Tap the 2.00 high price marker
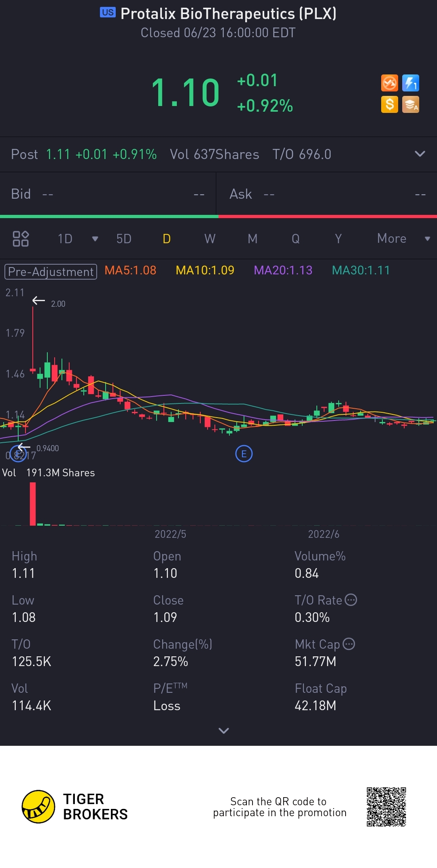Image resolution: width=437 pixels, height=868 pixels. 58,304
